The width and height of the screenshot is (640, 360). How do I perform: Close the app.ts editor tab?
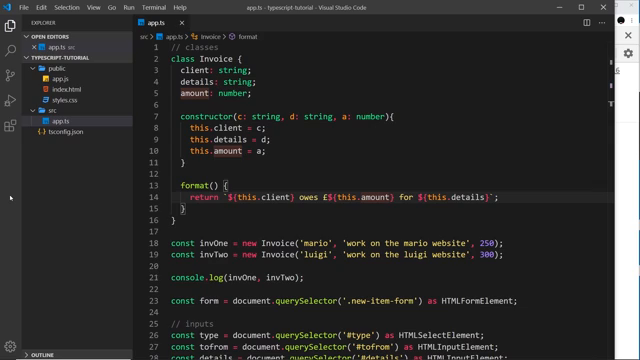(182, 23)
